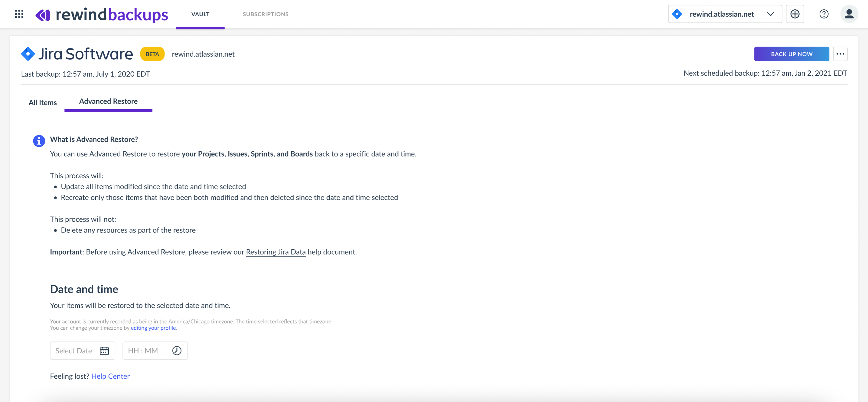Click the blue info icon
The width and height of the screenshot is (868, 402).
(x=39, y=141)
